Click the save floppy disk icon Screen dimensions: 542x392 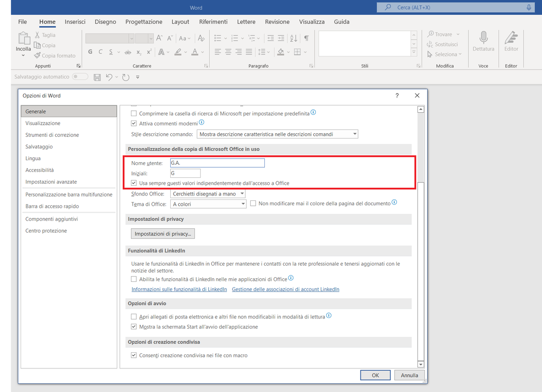click(x=97, y=77)
